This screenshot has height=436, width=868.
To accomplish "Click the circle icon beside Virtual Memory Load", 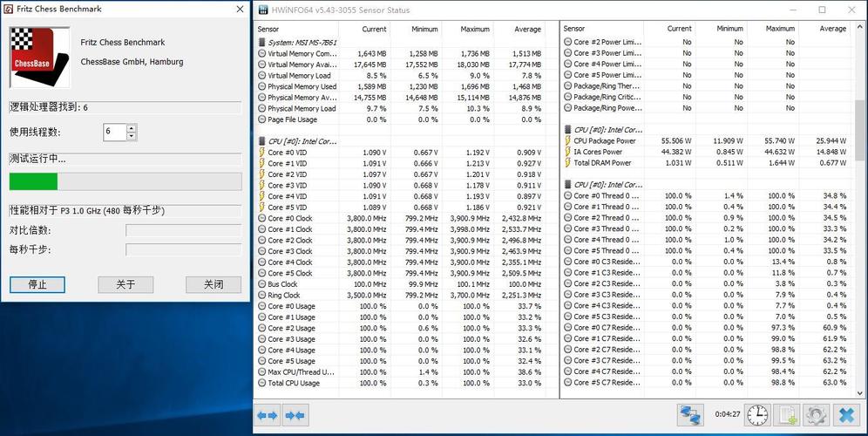I will [x=261, y=76].
